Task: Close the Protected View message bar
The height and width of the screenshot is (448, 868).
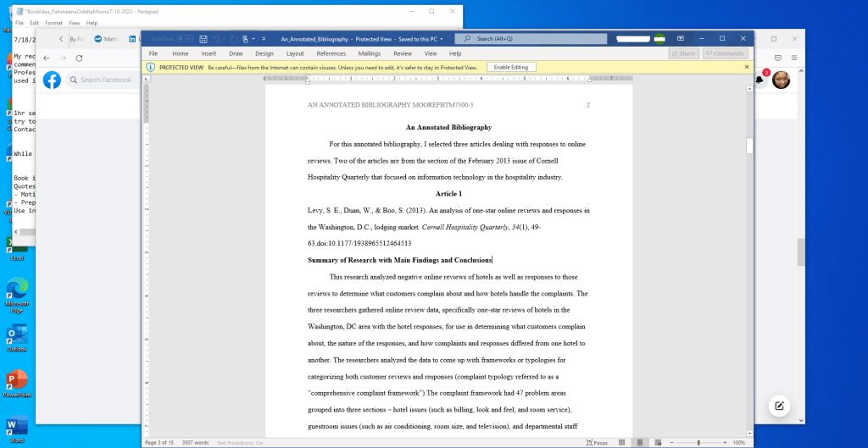Action: (747, 67)
